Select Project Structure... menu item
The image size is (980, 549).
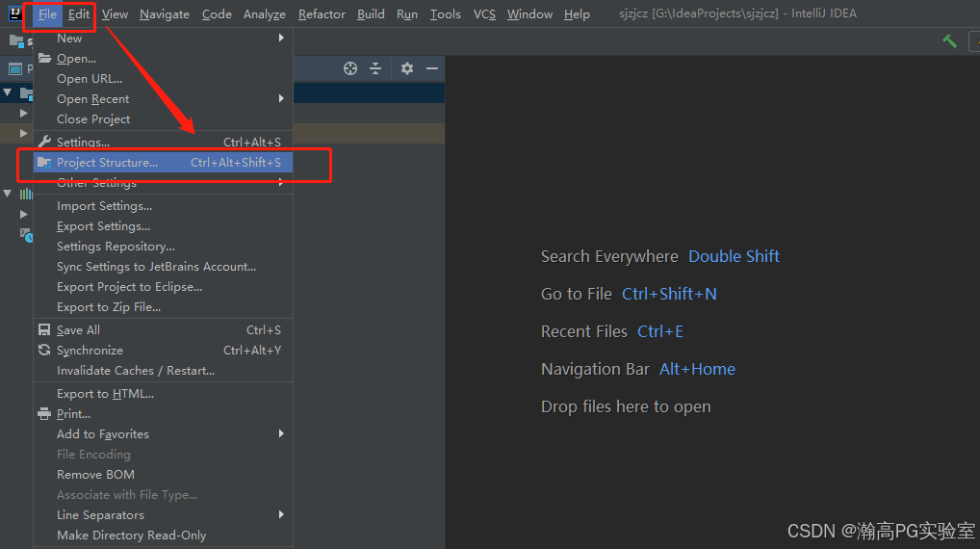[x=163, y=163]
